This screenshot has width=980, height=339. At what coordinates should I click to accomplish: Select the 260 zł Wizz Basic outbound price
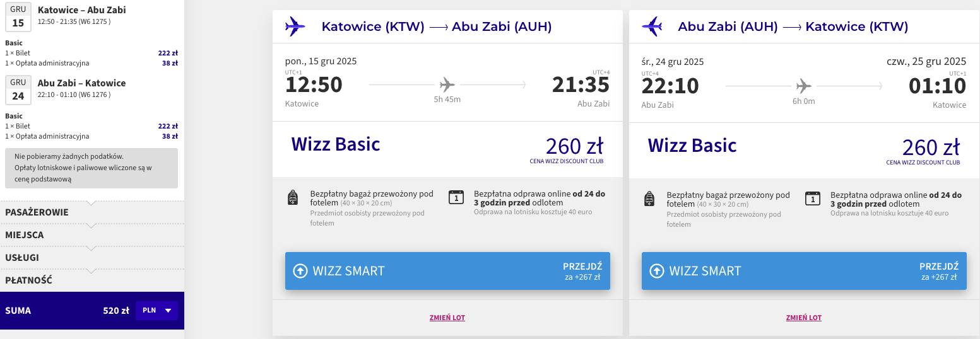pyautogui.click(x=574, y=146)
